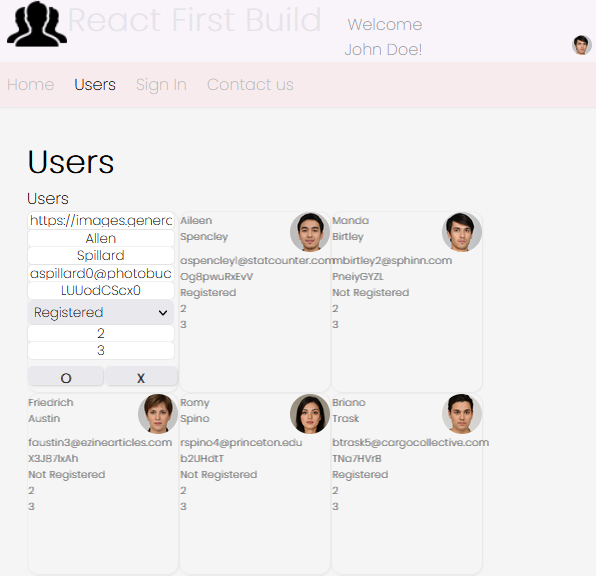596x576 pixels.
Task: Go to the Home nav item
Action: coord(30,84)
